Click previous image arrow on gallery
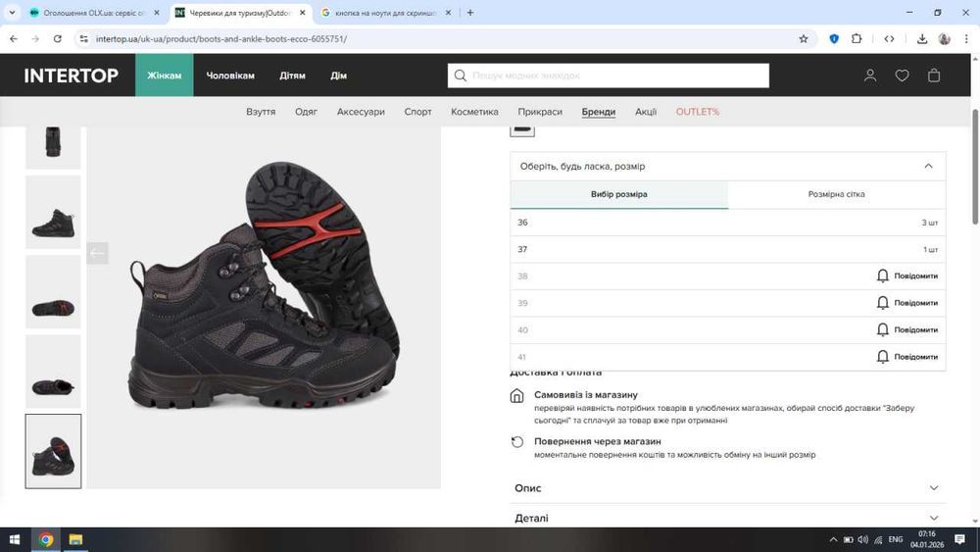 pyautogui.click(x=97, y=253)
